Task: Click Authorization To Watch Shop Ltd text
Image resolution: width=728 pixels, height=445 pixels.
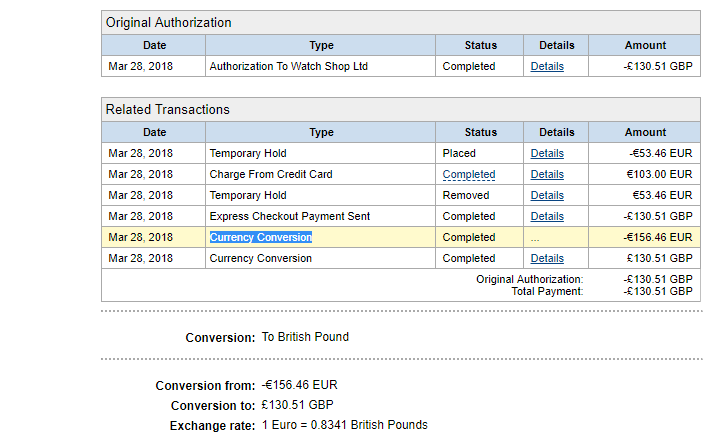Action: (x=288, y=66)
